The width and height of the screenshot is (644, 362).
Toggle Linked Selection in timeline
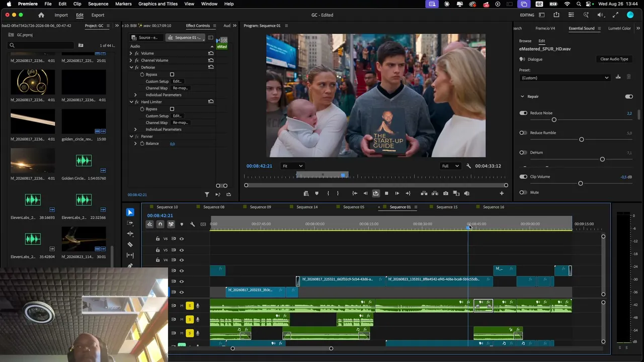[x=171, y=224]
